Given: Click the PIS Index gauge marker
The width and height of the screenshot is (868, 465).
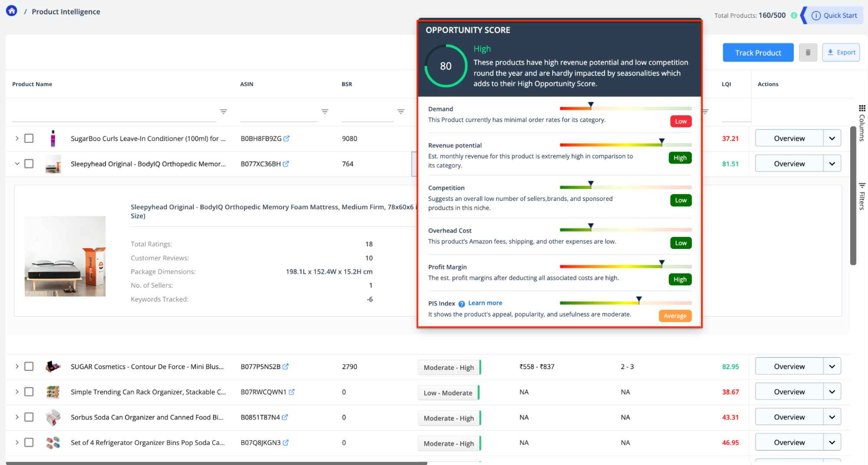Looking at the screenshot, I should click(639, 300).
